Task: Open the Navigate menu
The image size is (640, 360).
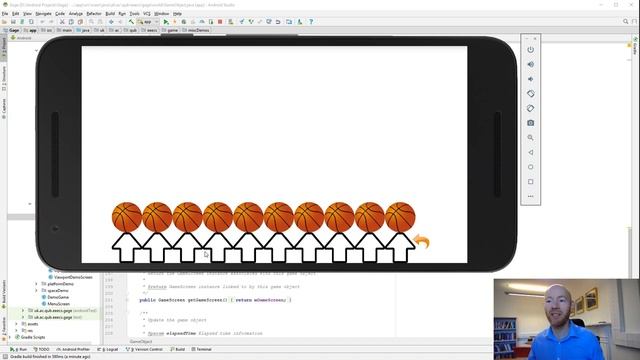Action: pyautogui.click(x=43, y=13)
